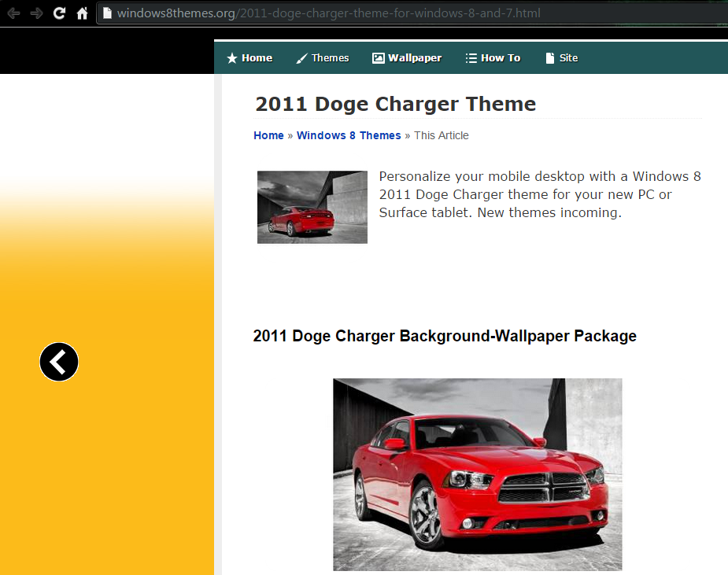Click the black circular left-chevron button
This screenshot has width=728, height=575.
pyautogui.click(x=59, y=362)
